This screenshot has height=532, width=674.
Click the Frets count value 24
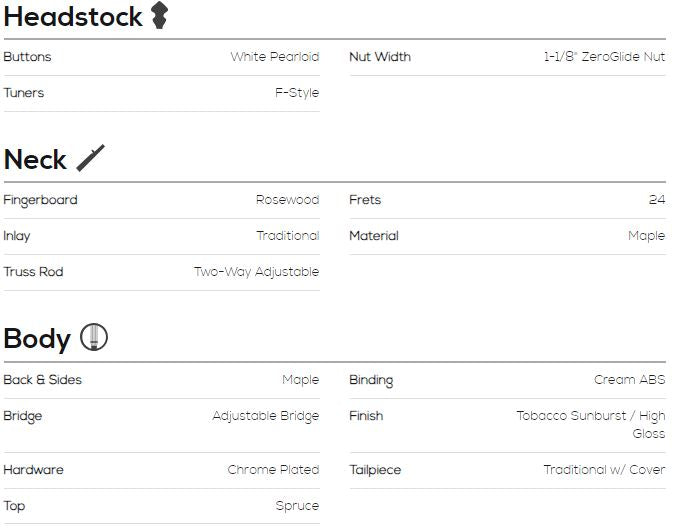657,200
